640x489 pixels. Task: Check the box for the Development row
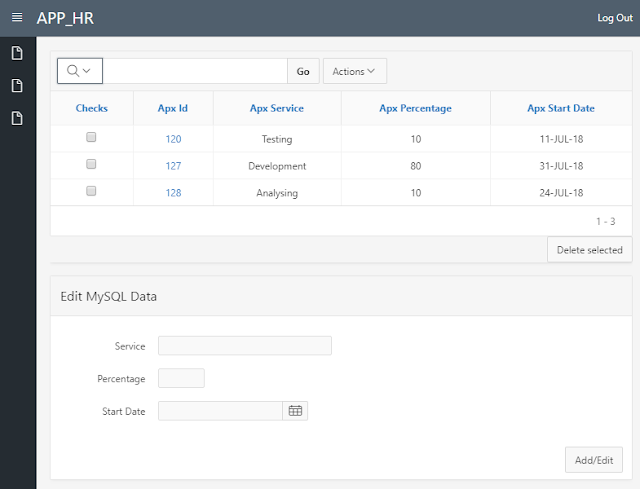coord(91,164)
